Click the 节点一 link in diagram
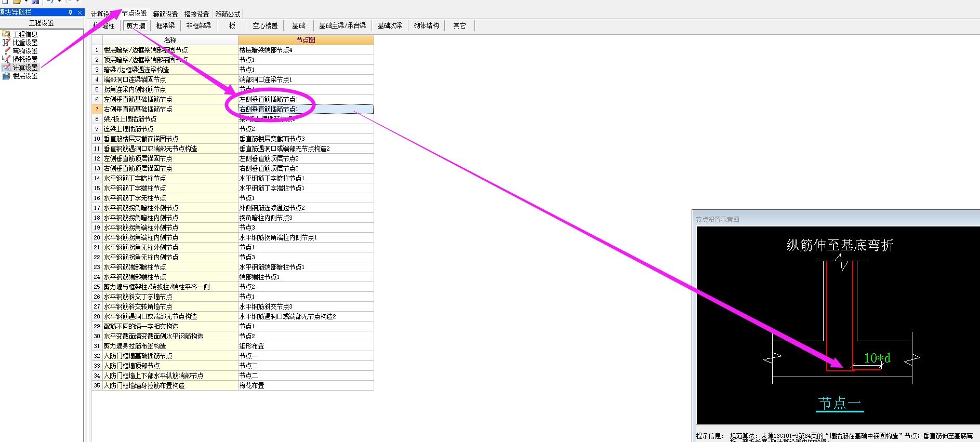 pos(840,404)
